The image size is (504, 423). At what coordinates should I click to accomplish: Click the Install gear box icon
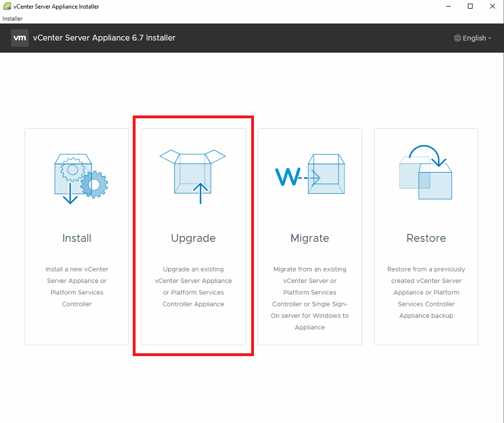point(81,179)
